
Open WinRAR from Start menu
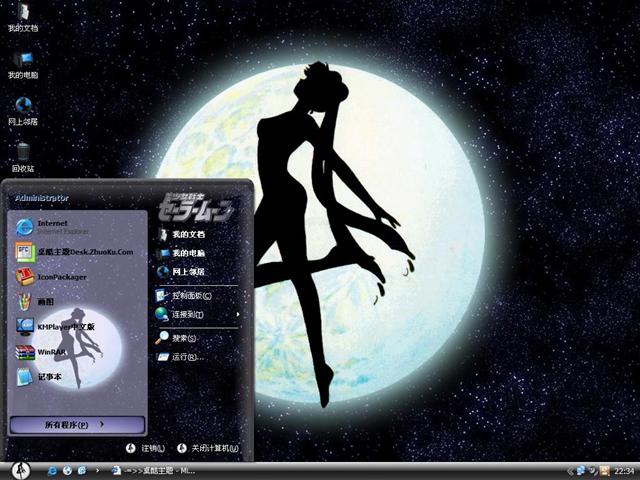click(x=77, y=352)
